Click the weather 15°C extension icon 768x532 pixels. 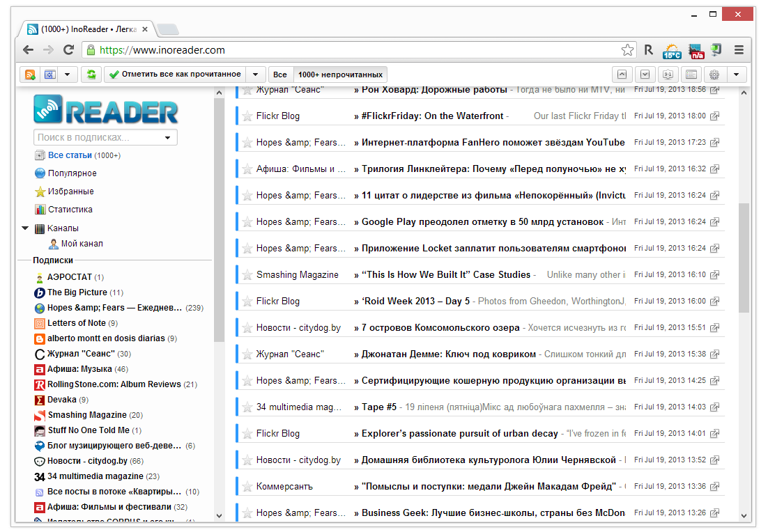click(672, 50)
